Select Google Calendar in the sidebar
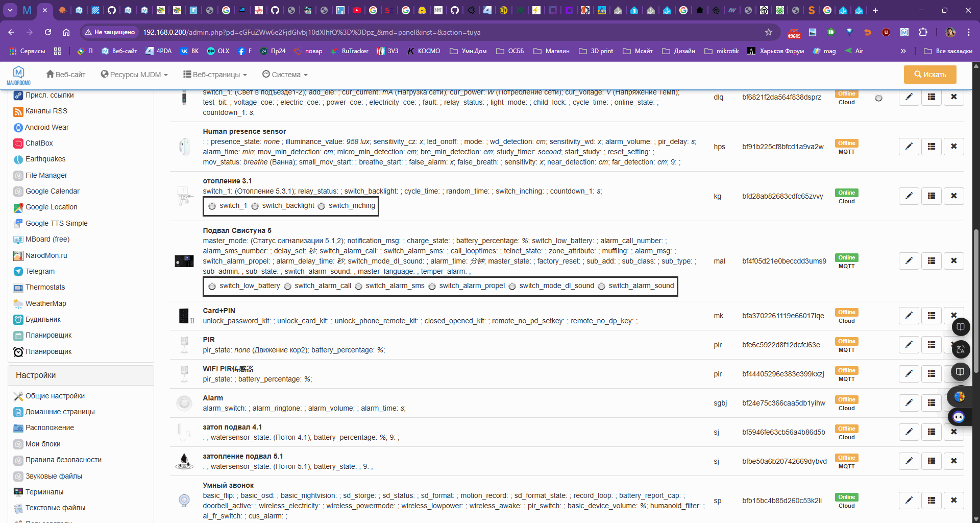Image resolution: width=980 pixels, height=523 pixels. (52, 191)
